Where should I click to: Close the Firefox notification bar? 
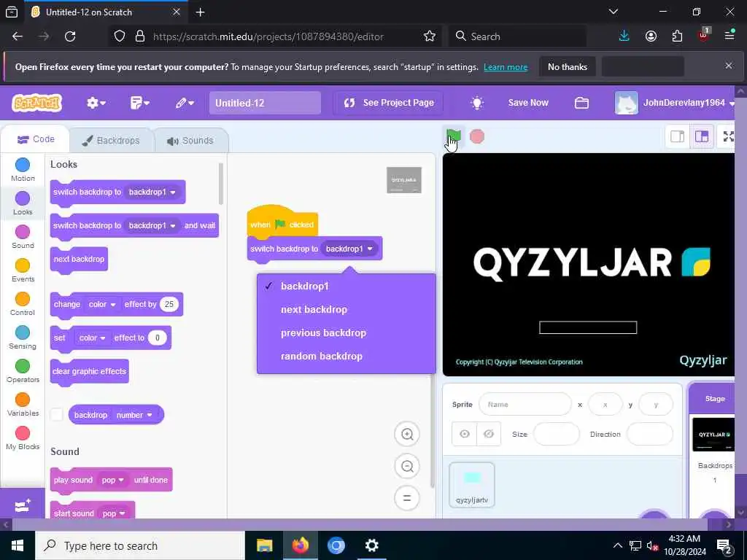coord(729,66)
